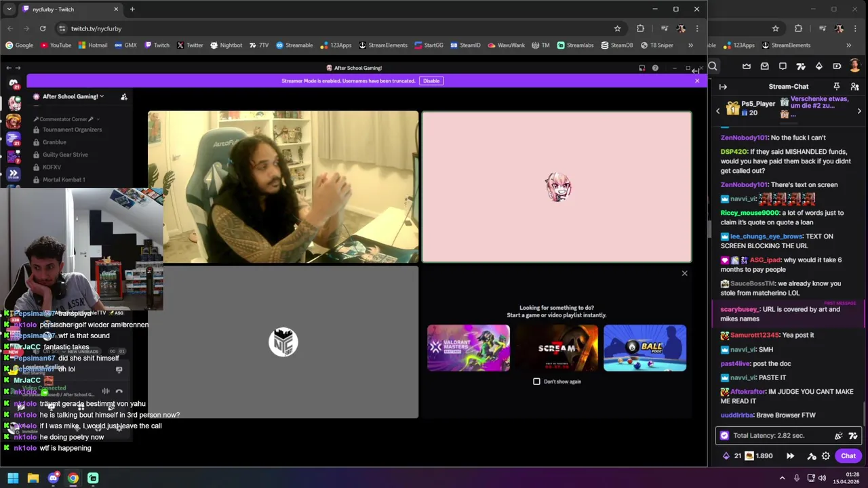Collapse the Stream-Chat panel
Viewport: 868px width, 488px height.
click(x=723, y=87)
